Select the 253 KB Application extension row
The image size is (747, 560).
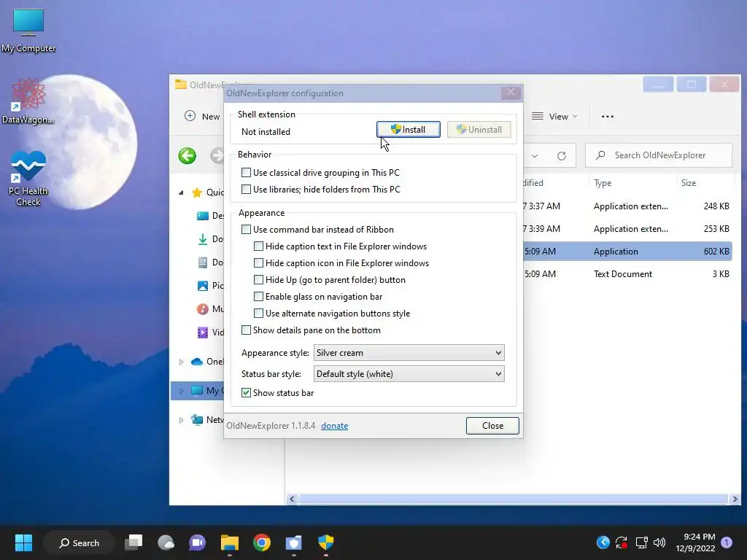pyautogui.click(x=627, y=228)
